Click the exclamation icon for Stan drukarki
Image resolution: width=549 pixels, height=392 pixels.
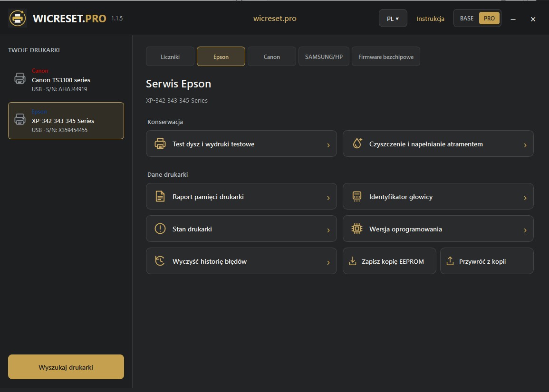160,229
